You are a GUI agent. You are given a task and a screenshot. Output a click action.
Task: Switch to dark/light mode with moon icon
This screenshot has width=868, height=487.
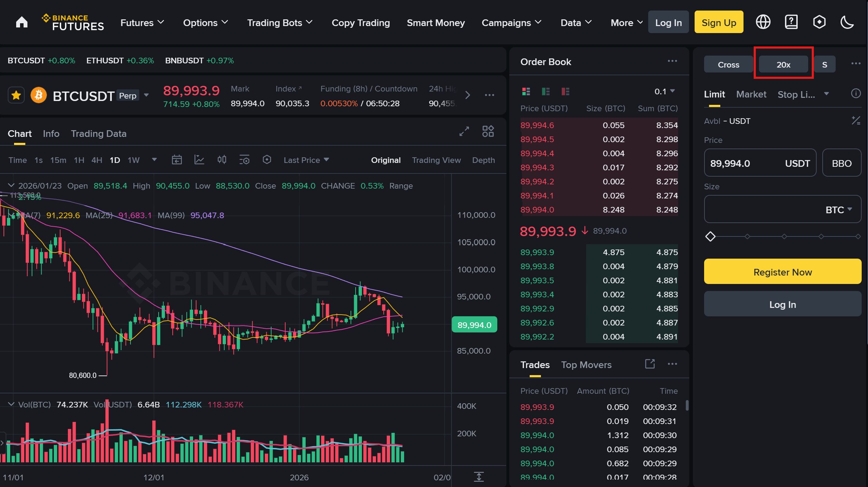coord(847,21)
